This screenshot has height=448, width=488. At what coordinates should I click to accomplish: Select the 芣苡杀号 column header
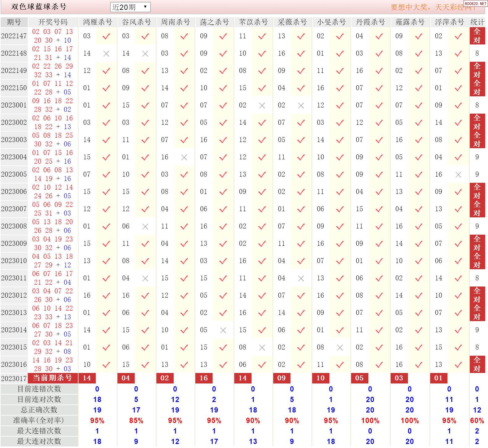(x=253, y=22)
